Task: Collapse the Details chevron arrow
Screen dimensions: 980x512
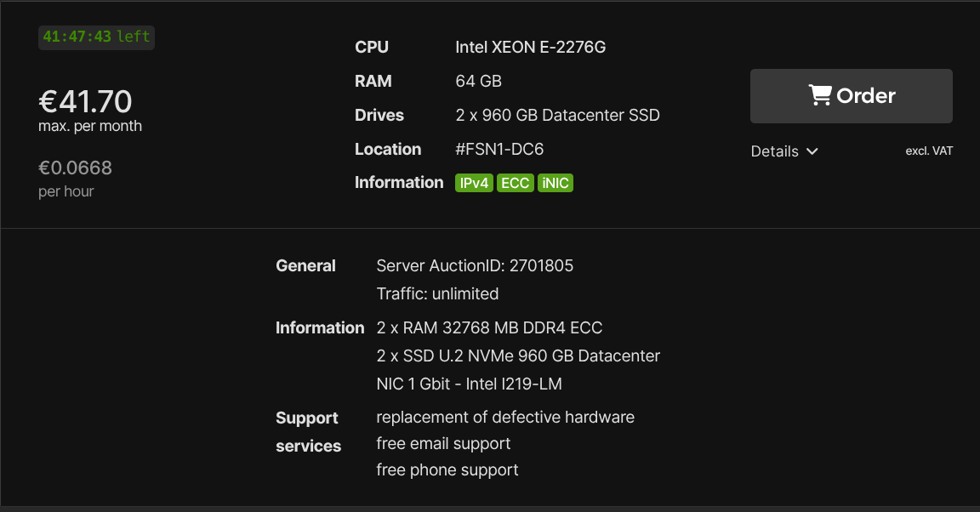Action: pos(812,151)
